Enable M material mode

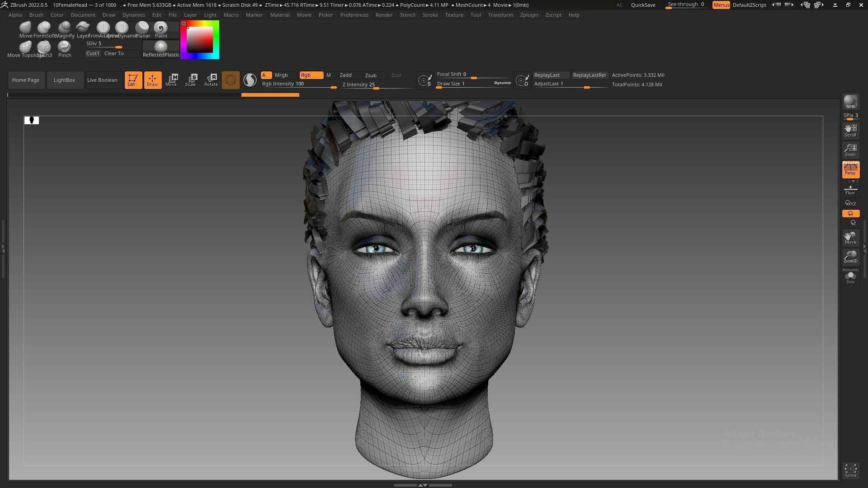coord(329,75)
